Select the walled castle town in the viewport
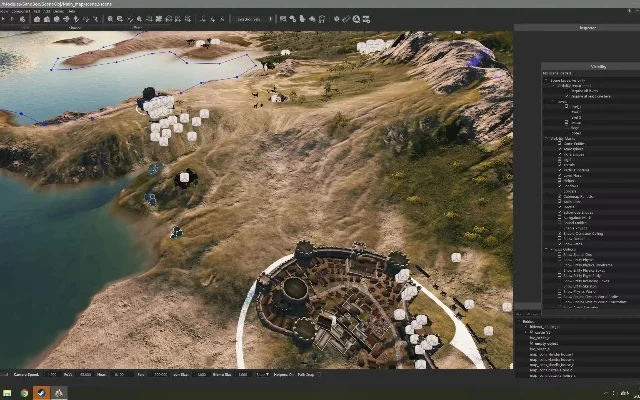 click(x=333, y=302)
